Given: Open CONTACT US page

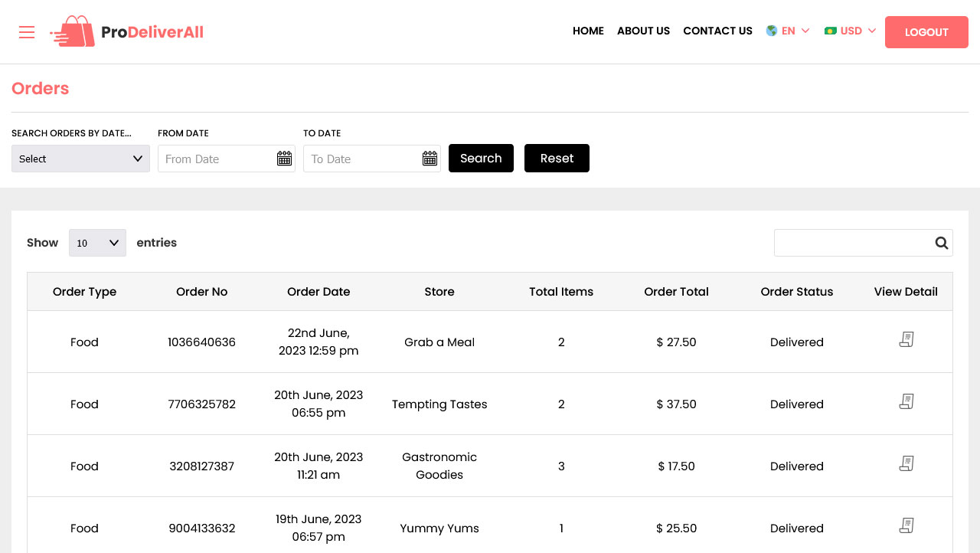Looking at the screenshot, I should tap(717, 31).
